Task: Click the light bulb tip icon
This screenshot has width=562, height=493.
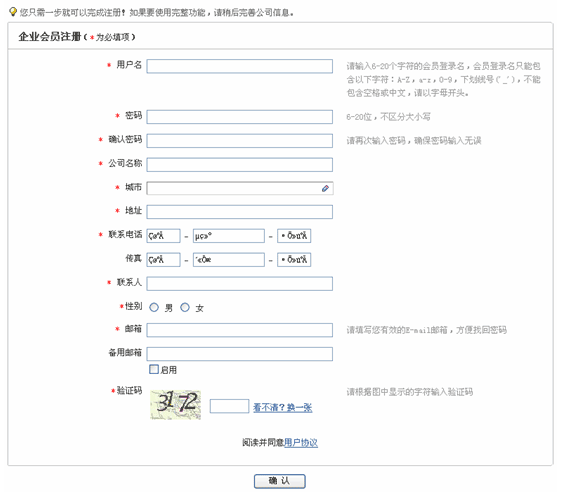Action: pos(13,12)
